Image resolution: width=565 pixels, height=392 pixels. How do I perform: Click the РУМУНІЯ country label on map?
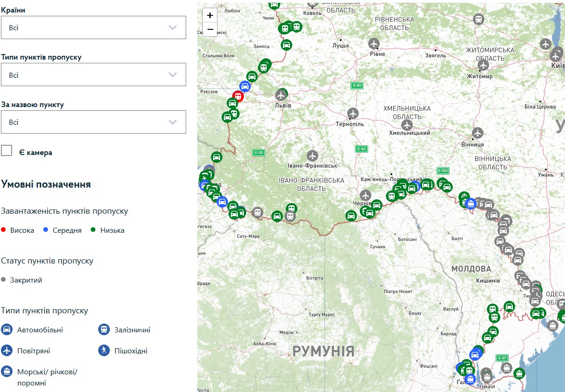323,351
